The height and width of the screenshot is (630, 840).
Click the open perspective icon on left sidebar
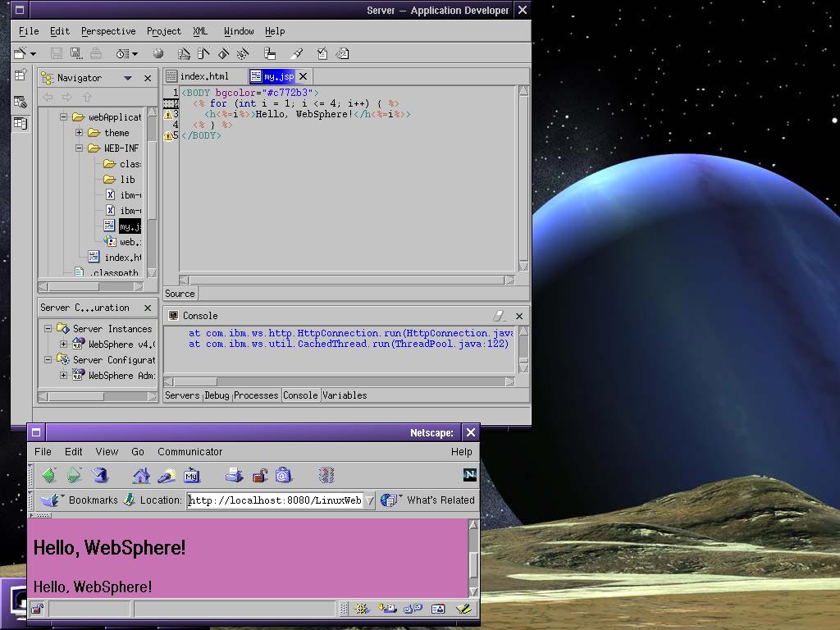click(21, 75)
